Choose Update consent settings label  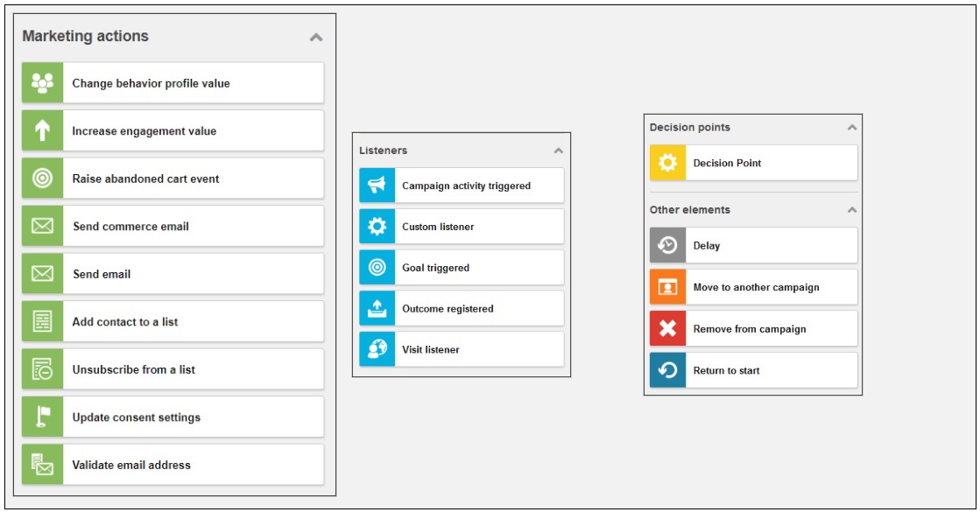[137, 417]
